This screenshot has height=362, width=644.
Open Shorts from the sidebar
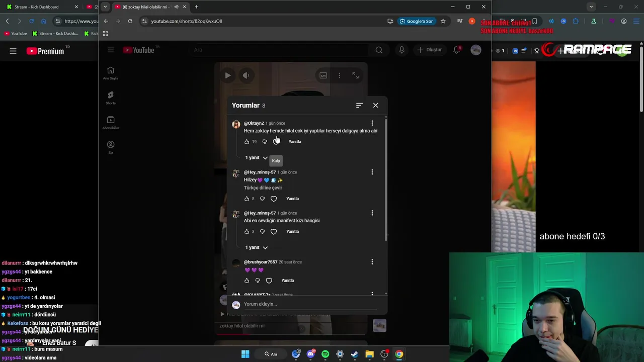[x=111, y=98]
